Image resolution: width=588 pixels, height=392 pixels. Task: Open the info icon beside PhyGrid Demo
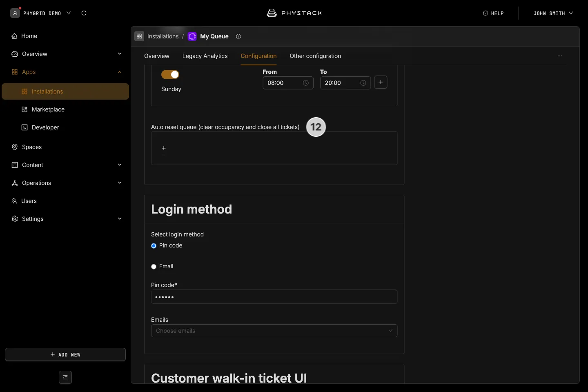(x=84, y=13)
